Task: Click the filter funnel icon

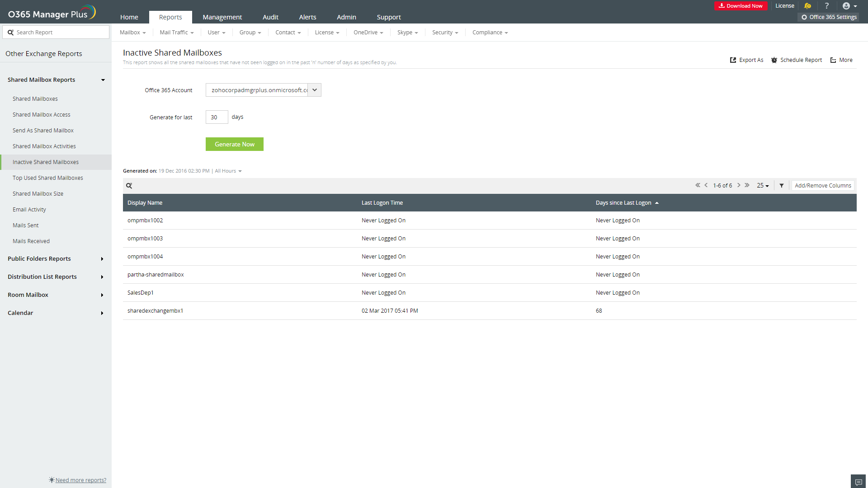Action: 782,186
